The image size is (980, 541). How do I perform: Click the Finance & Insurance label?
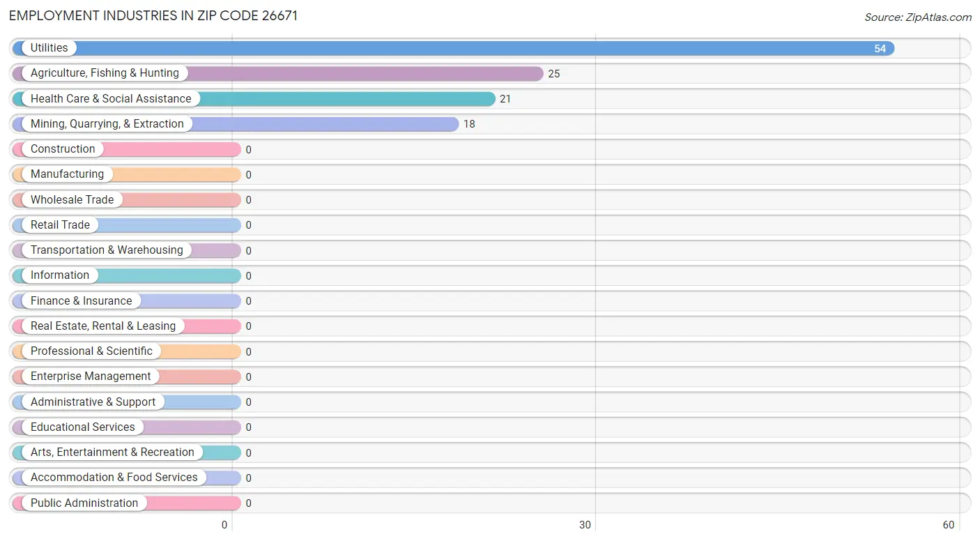pos(81,300)
